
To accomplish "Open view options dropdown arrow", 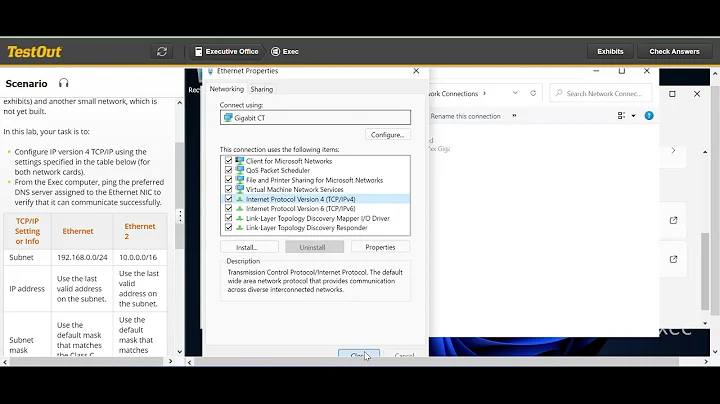I will (634, 116).
